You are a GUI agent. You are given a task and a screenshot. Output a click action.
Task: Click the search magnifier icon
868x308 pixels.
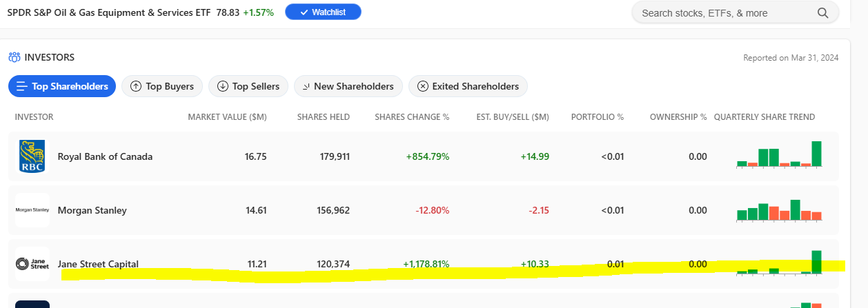(822, 13)
